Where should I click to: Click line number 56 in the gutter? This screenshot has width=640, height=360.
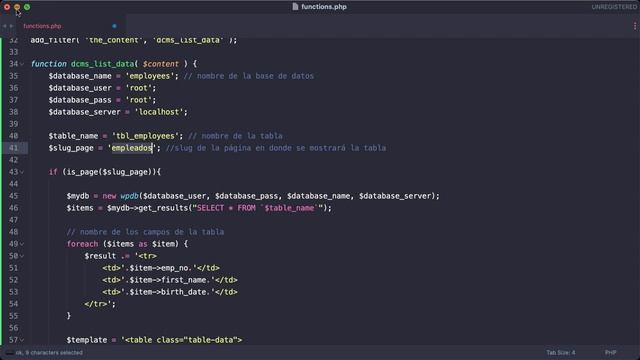[x=13, y=328]
